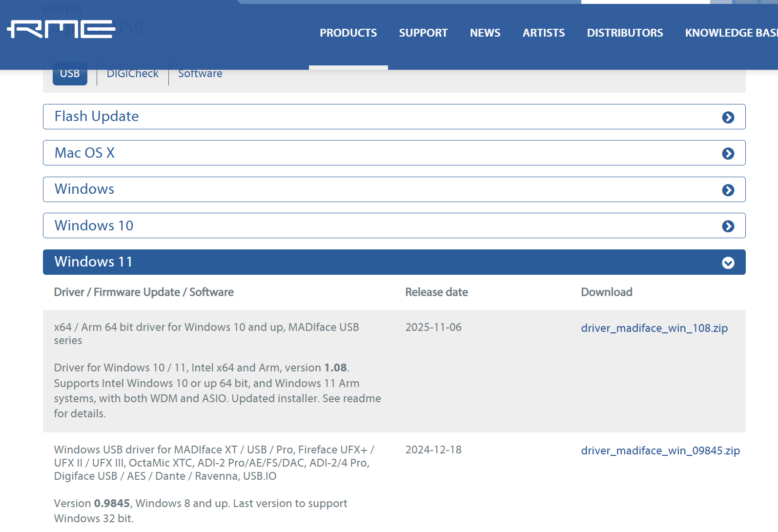Click the RME logo
The width and height of the screenshot is (778, 532).
click(61, 29)
